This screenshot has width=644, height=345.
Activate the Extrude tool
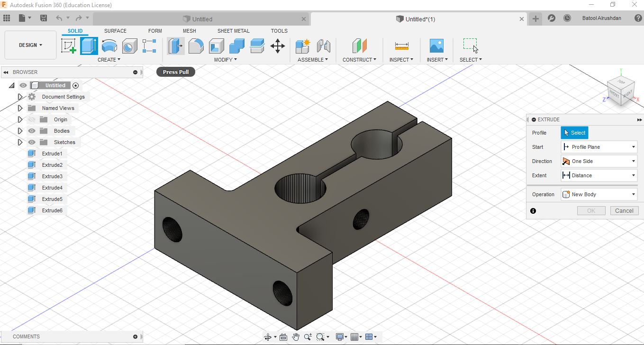[89, 46]
